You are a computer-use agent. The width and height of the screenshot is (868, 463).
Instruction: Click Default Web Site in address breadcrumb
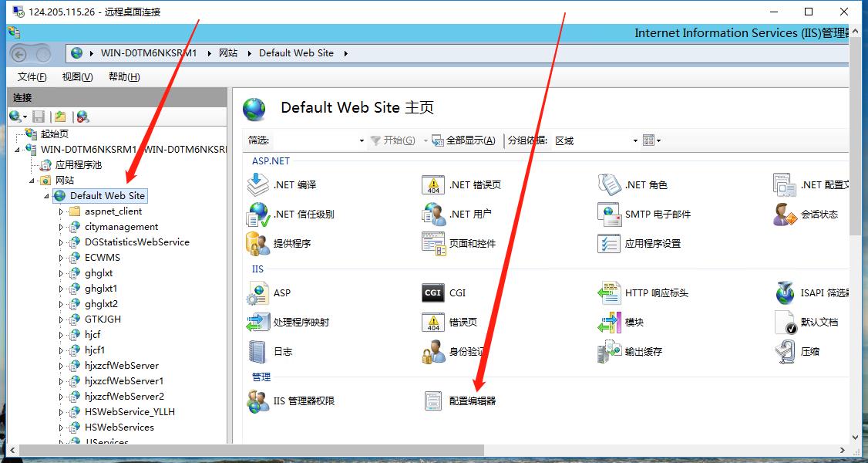(296, 53)
